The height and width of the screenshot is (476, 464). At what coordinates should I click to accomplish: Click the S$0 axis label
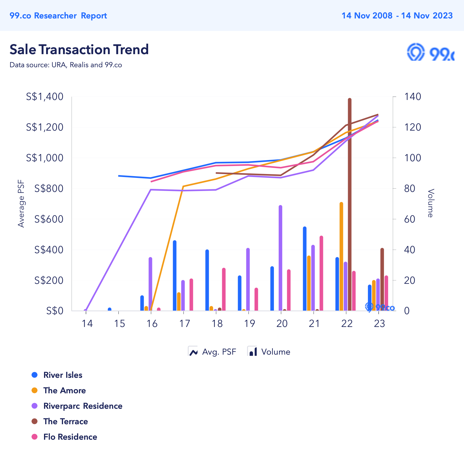tap(55, 311)
